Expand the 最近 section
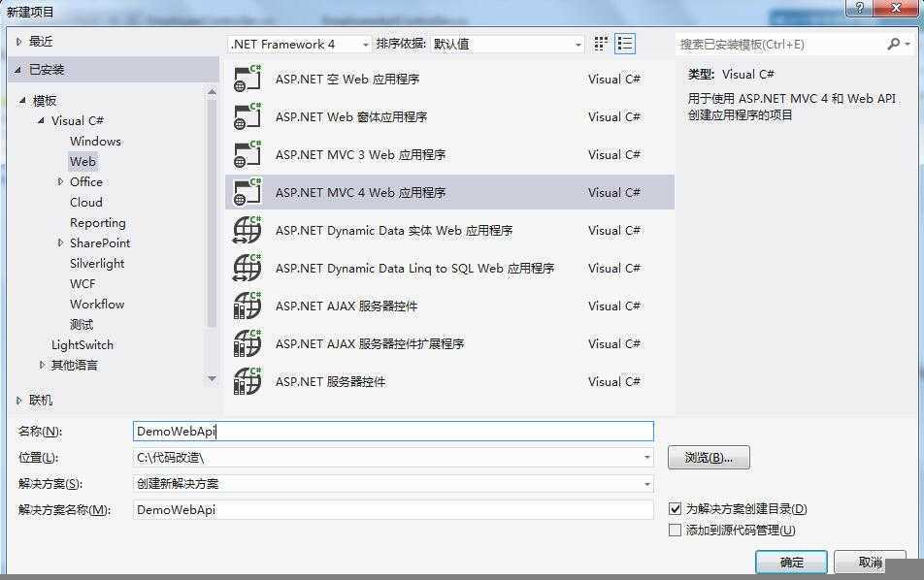Viewport: 924px width, 580px height. point(18,42)
